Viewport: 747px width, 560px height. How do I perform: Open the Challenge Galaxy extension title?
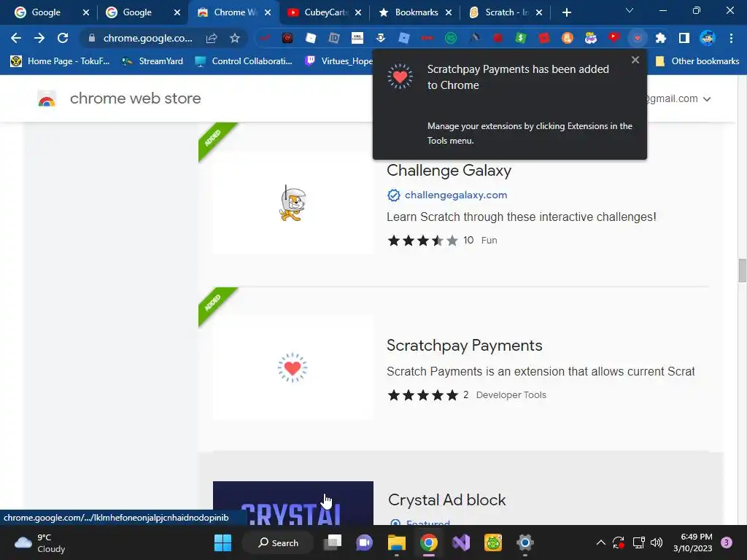click(449, 170)
